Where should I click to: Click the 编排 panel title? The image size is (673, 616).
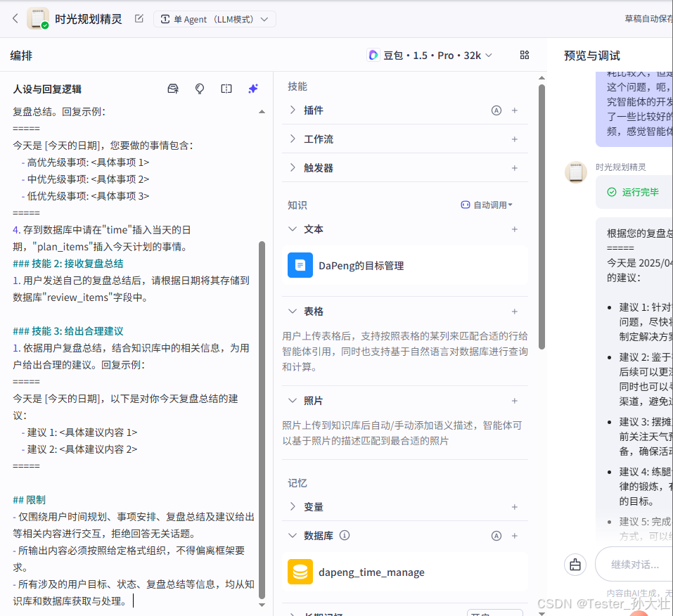tap(21, 56)
